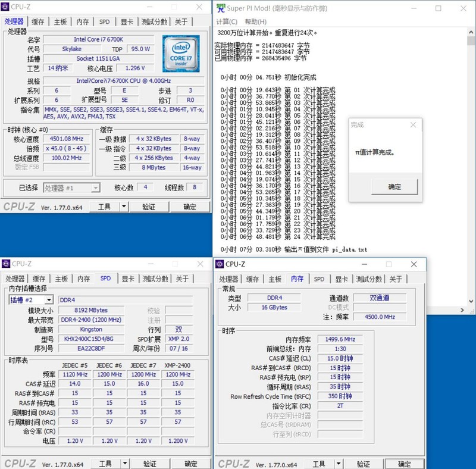This screenshot has height=469, width=476.
Task: Click the 350 时钟 tRFC value
Action: tap(340, 396)
